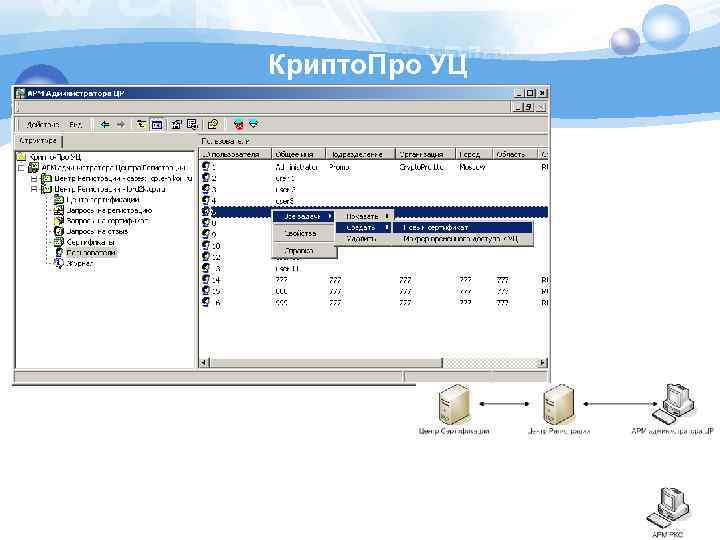This screenshot has width=720, height=540.
Task: Click the red filter toolbar icon
Action: click(x=238, y=124)
